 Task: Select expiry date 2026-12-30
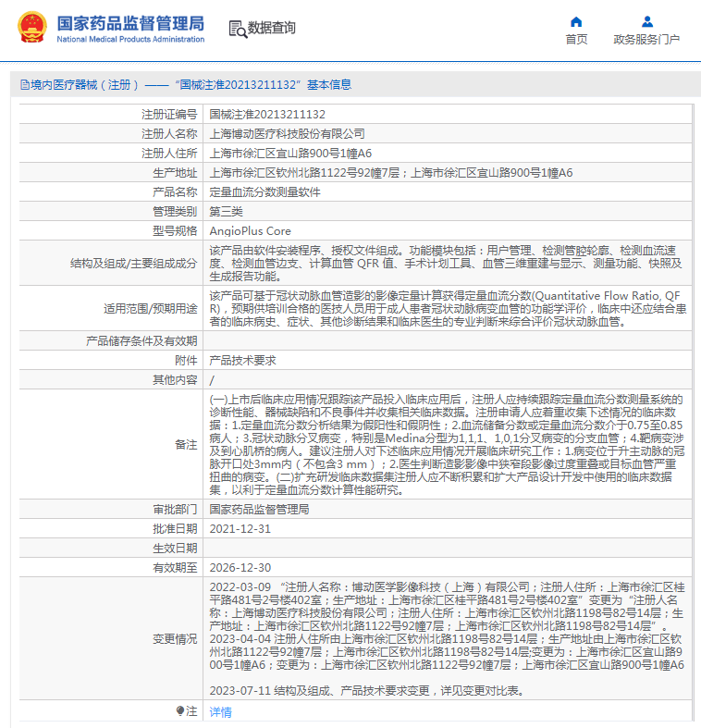(x=240, y=568)
